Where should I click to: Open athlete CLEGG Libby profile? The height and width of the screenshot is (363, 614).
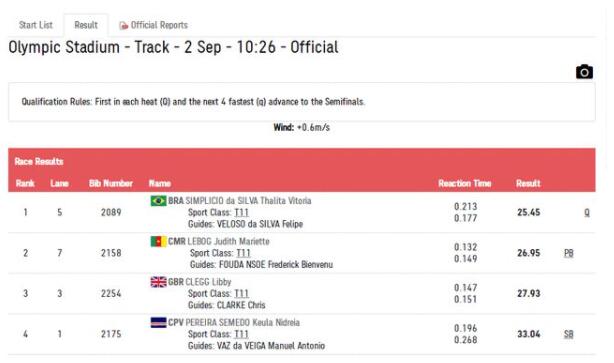click(208, 282)
